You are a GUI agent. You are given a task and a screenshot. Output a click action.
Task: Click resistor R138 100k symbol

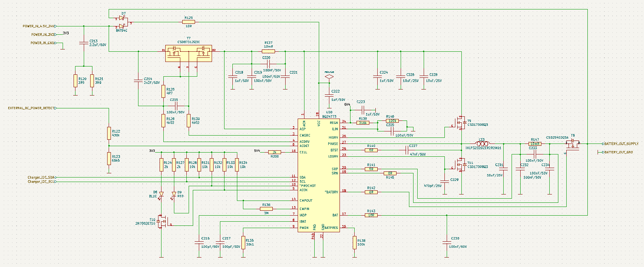pyautogui.click(x=354, y=242)
